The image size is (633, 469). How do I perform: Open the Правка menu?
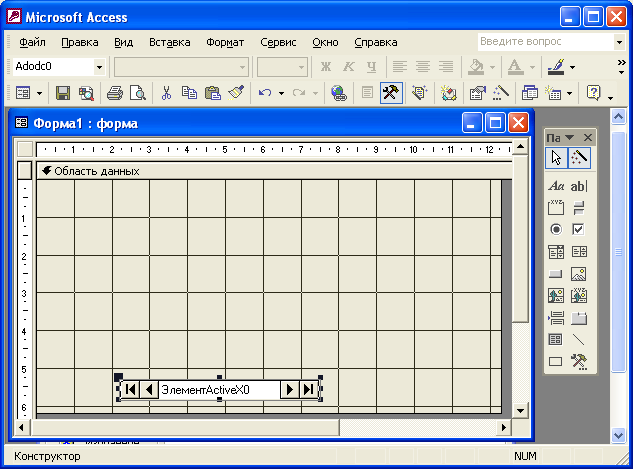point(80,42)
